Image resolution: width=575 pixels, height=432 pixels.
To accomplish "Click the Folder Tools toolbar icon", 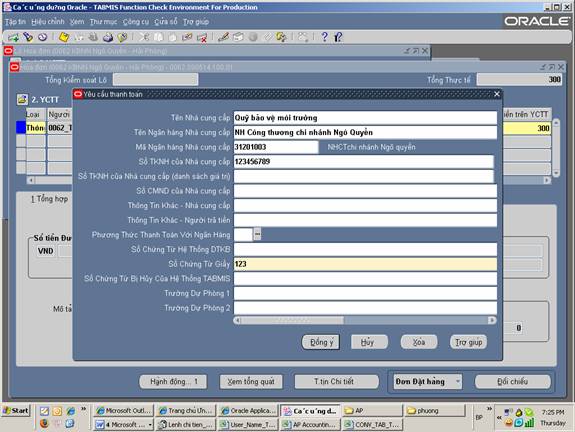I will (x=281, y=37).
